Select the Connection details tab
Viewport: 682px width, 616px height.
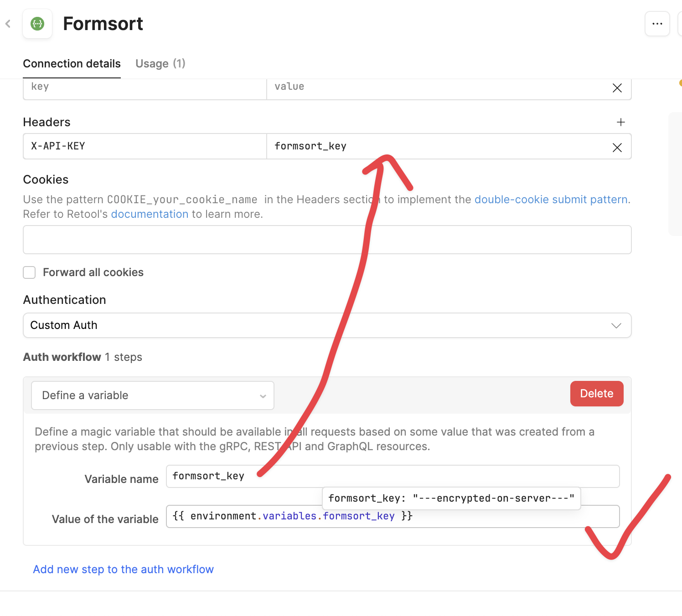[72, 64]
